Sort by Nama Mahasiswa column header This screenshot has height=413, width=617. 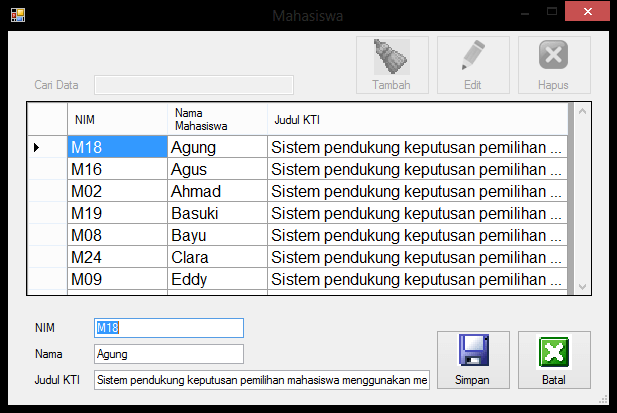(216, 120)
